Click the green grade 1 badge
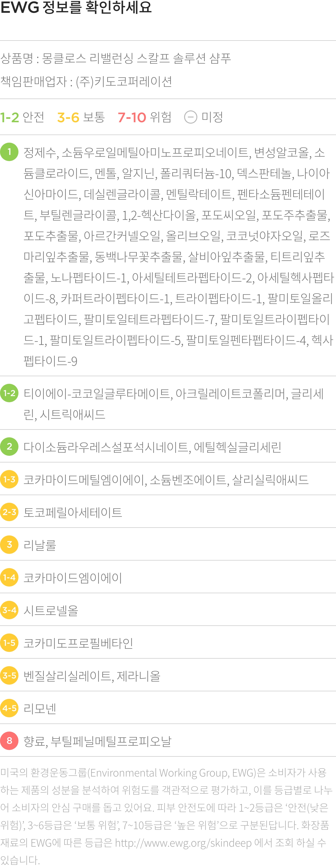The image size is (336, 868). click(x=9, y=152)
